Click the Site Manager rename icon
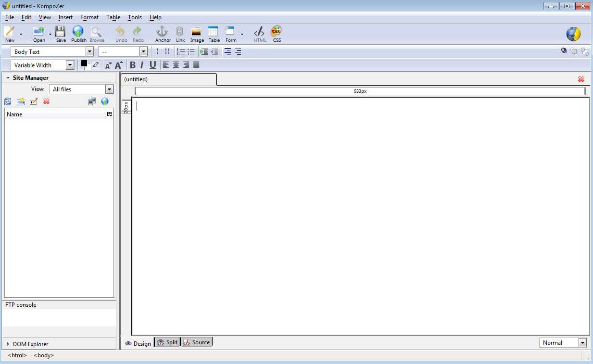Viewport: 593px width, 364px height. click(34, 101)
